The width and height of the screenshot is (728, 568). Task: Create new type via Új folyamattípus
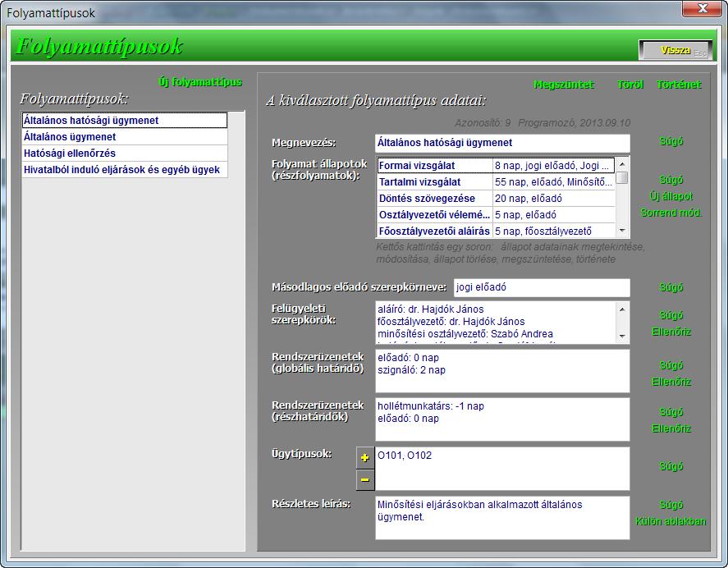200,82
